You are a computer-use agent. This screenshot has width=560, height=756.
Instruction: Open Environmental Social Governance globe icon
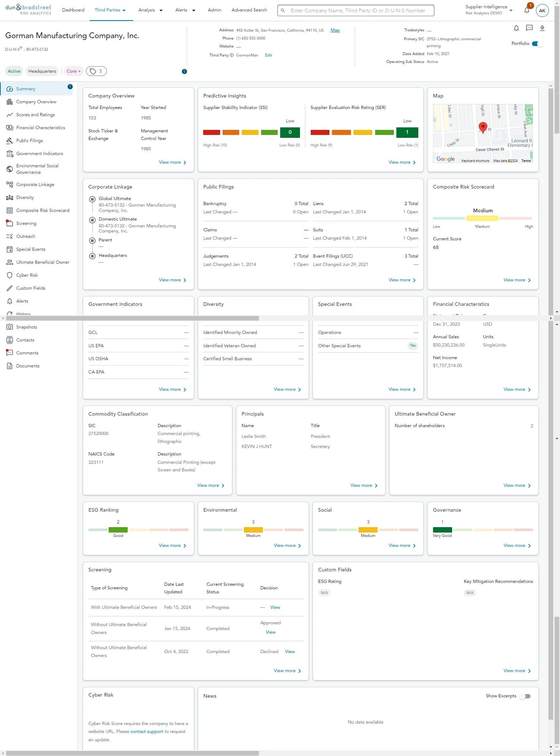click(x=10, y=169)
